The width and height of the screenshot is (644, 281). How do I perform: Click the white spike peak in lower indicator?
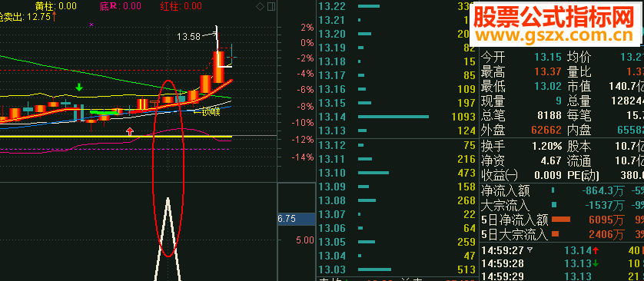168,200
